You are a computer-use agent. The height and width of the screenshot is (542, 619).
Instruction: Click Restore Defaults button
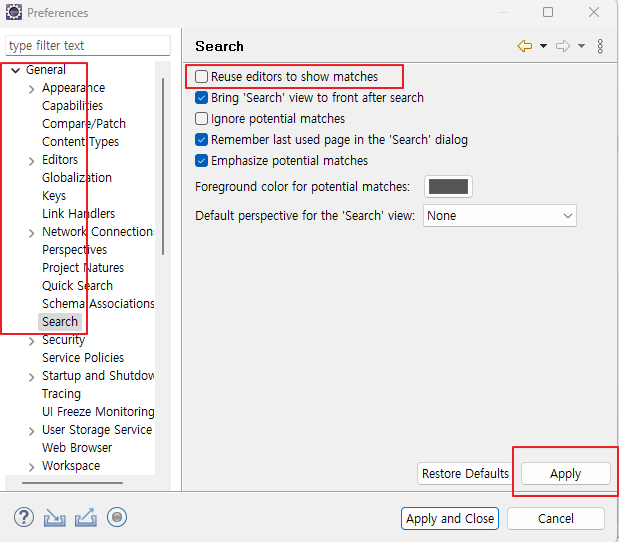465,473
